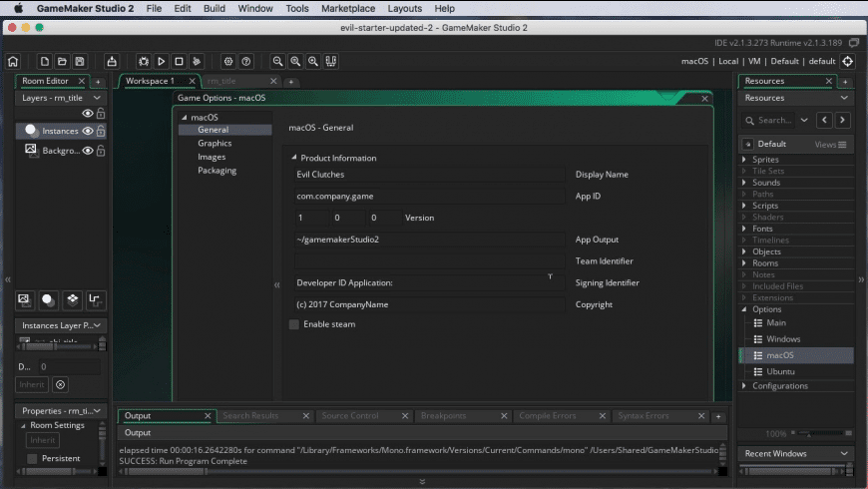Create new background layer icon
This screenshot has height=489, width=868.
coord(24,300)
